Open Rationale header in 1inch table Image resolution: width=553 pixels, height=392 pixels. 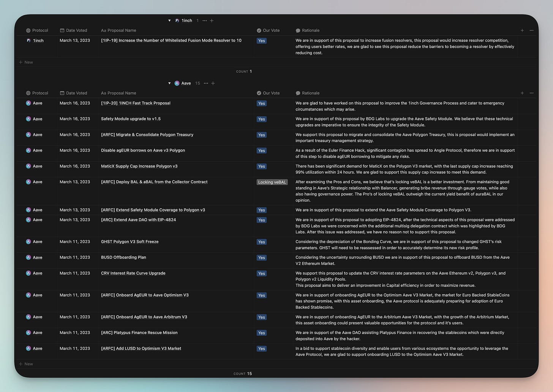tap(308, 30)
